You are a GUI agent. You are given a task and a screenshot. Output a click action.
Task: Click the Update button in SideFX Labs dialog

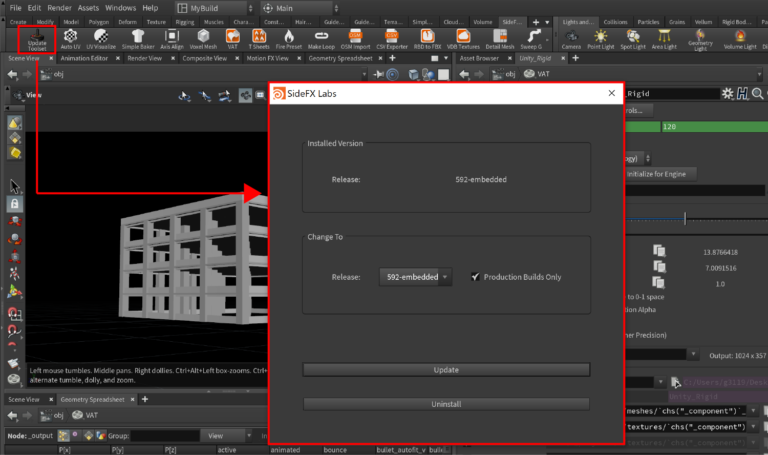click(x=446, y=370)
